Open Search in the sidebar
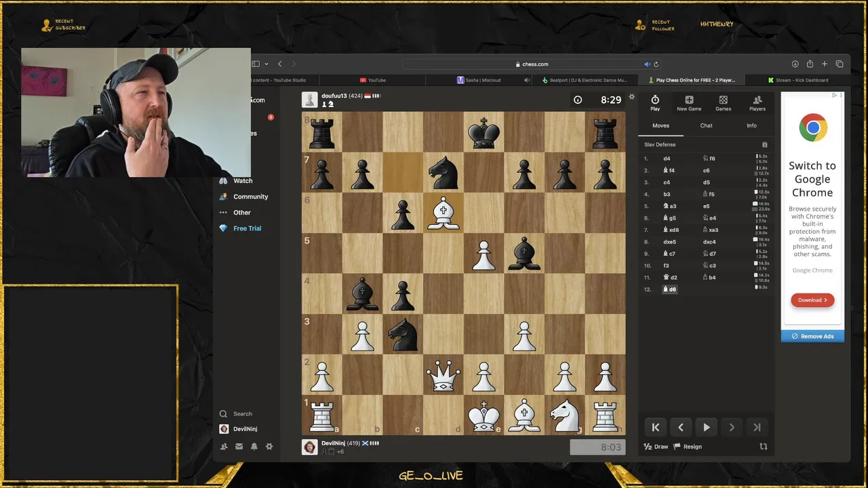The width and height of the screenshot is (868, 488). pyautogui.click(x=236, y=413)
